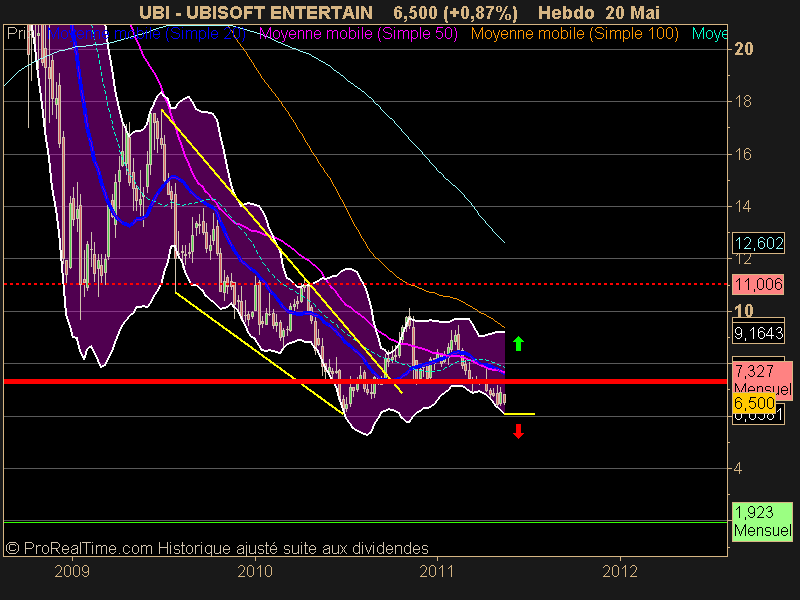Select the Moyenne mobile (Simple 20) legend
This screenshot has height=600, width=800.
[x=147, y=34]
